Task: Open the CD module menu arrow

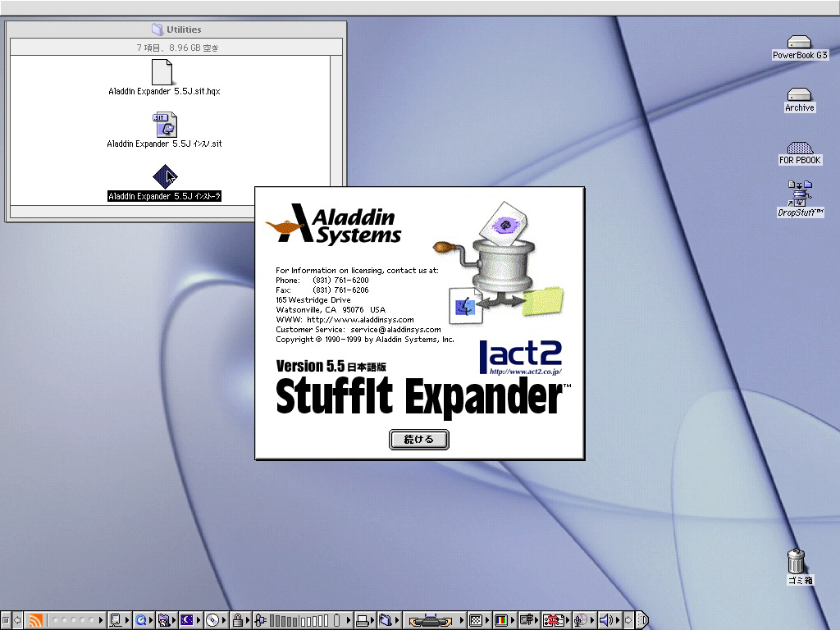Action: (224, 620)
